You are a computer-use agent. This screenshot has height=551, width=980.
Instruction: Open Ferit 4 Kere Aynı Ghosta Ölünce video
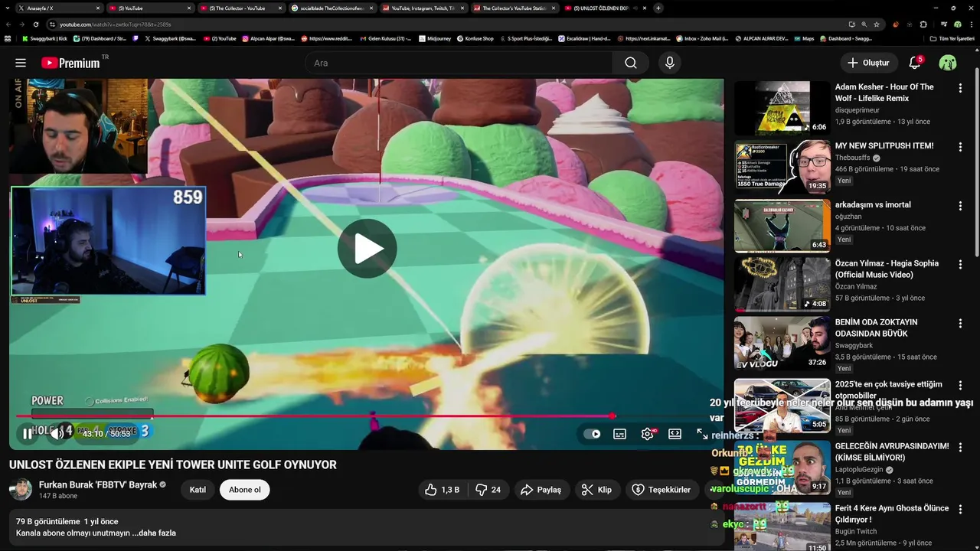[892, 514]
